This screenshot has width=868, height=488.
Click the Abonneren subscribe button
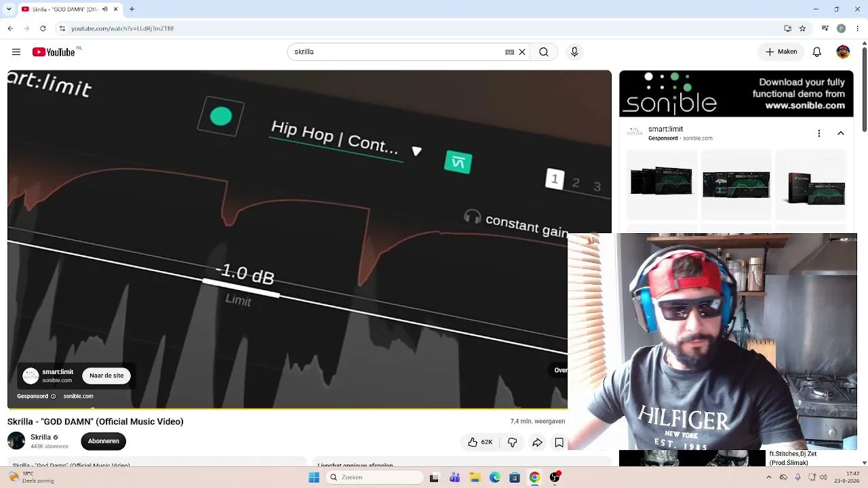click(103, 441)
